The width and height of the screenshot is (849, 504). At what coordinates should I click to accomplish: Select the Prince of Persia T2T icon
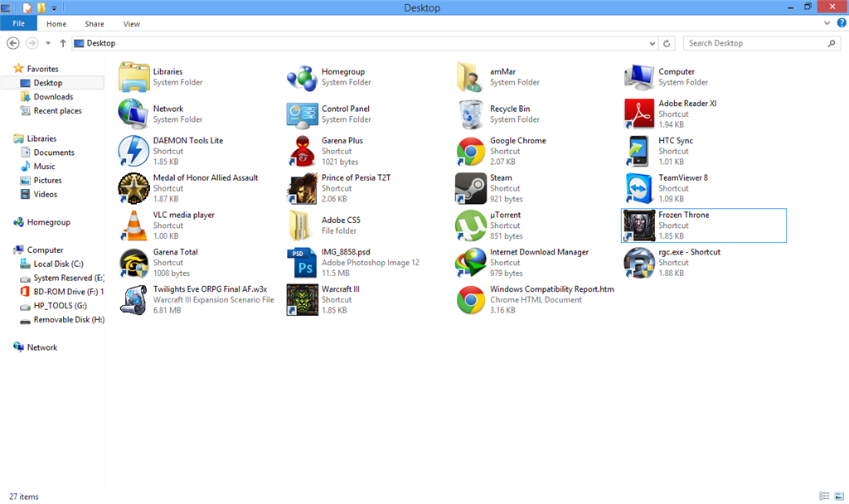coord(302,188)
